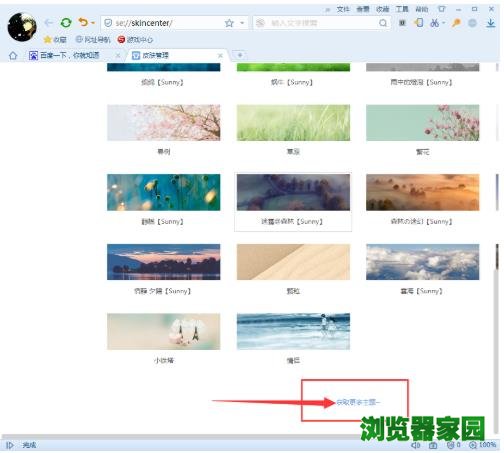This screenshot has width=504, height=453.
Task: Click the grey round toolbar icon
Action: [x=472, y=23]
